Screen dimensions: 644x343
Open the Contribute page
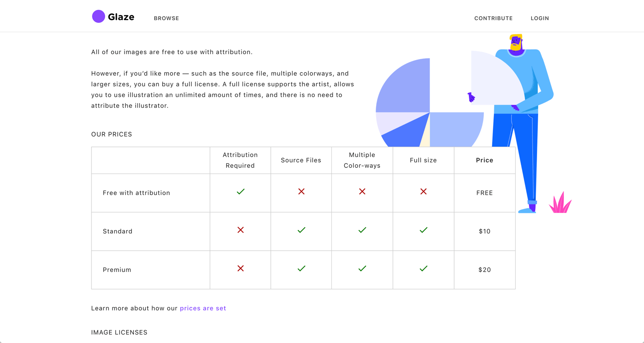(493, 18)
